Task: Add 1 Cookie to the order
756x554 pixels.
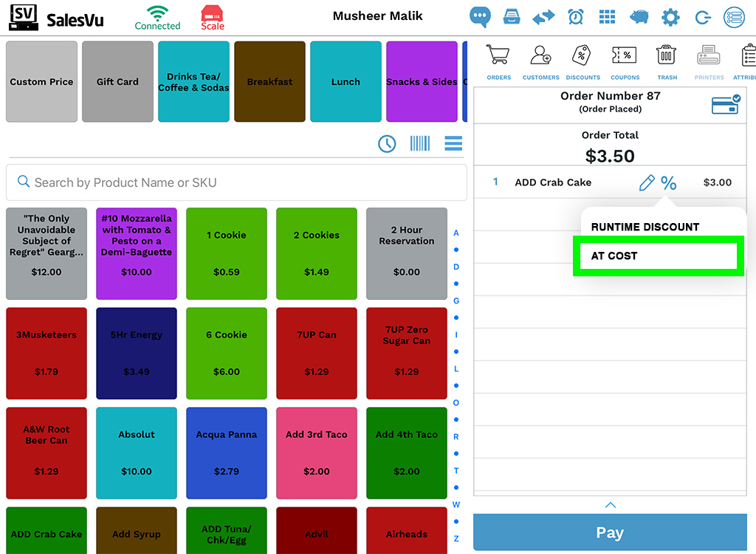Action: (227, 254)
